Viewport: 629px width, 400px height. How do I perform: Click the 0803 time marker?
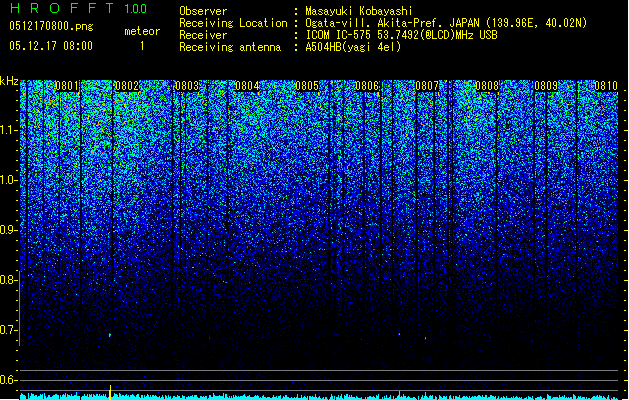[187, 86]
